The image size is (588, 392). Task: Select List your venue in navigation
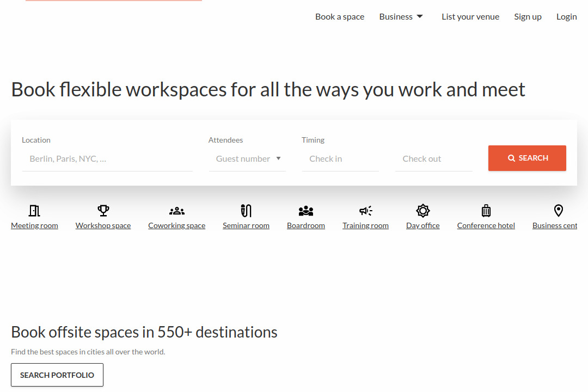point(470,16)
